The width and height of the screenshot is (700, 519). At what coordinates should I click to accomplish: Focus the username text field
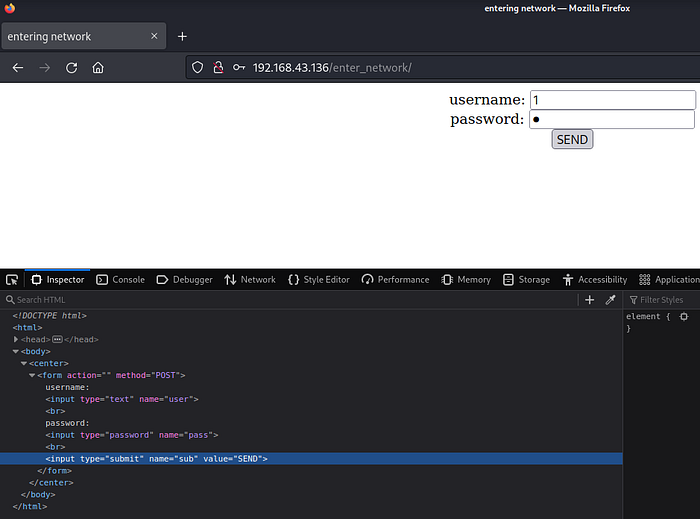point(612,100)
